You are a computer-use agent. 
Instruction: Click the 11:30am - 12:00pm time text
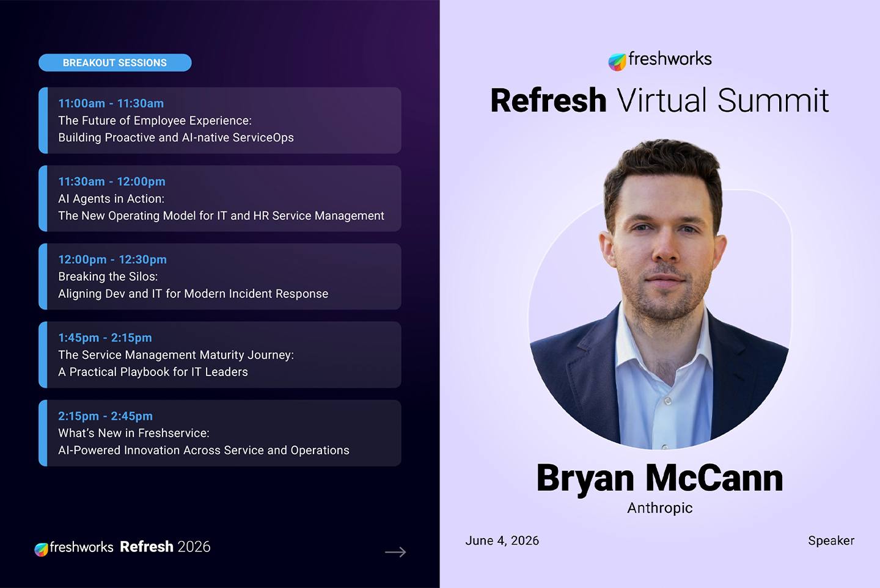tap(112, 181)
